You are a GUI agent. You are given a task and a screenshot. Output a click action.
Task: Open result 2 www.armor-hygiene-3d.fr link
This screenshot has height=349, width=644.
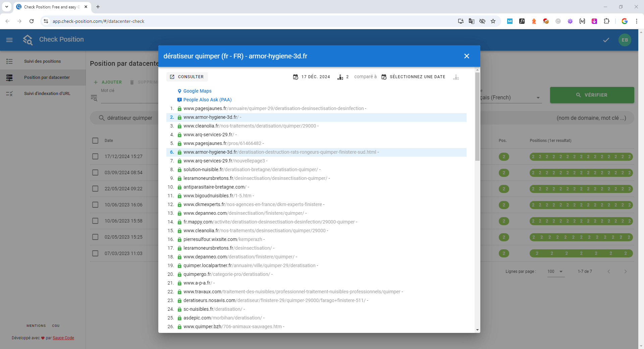[211, 117]
